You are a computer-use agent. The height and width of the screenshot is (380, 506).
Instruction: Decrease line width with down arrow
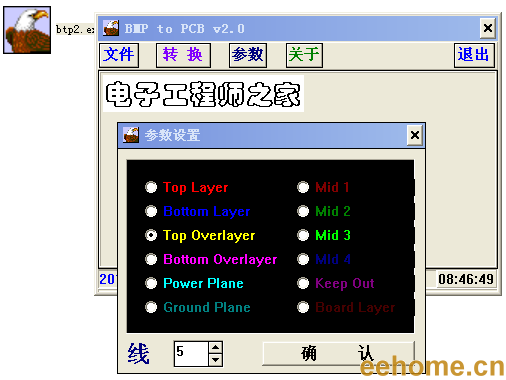click(216, 360)
